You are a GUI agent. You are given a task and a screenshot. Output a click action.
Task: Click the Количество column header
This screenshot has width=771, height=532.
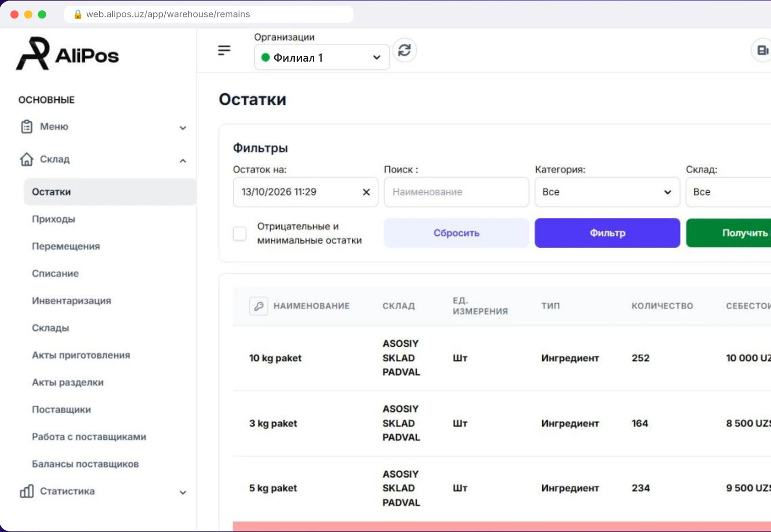662,306
